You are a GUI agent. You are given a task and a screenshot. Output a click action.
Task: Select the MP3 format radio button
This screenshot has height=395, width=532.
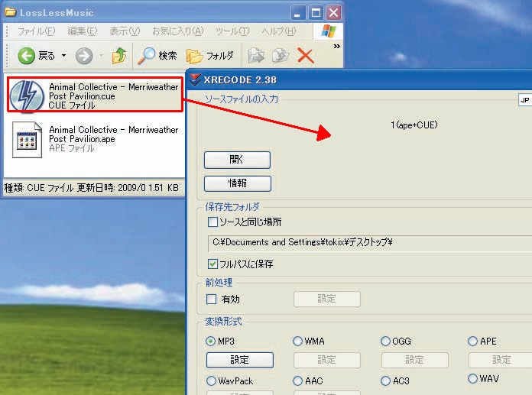click(210, 341)
